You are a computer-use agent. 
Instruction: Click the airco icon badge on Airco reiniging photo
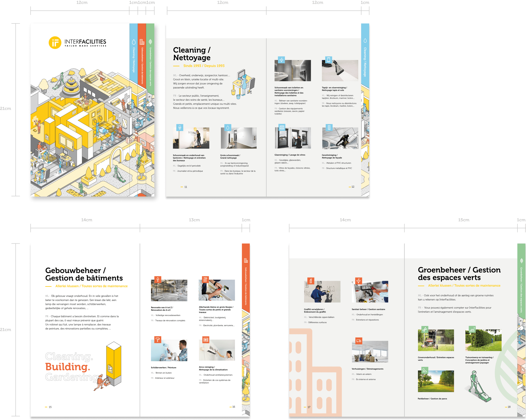[206, 340]
